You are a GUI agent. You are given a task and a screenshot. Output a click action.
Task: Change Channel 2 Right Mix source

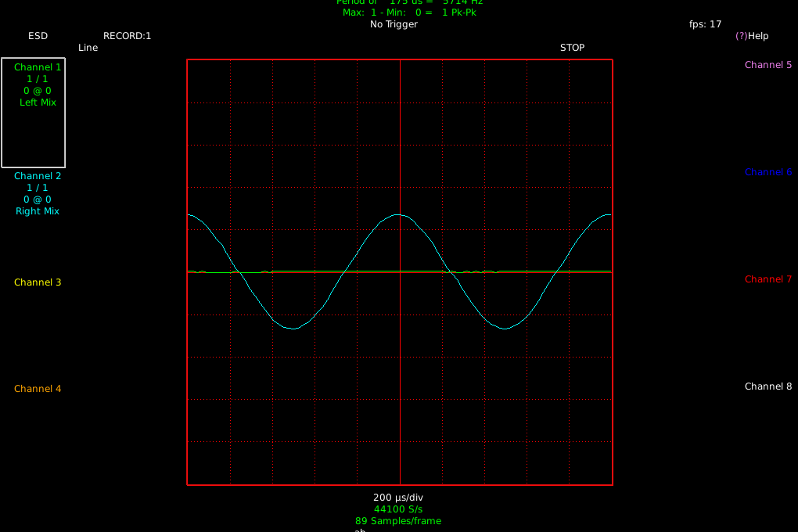[38, 211]
